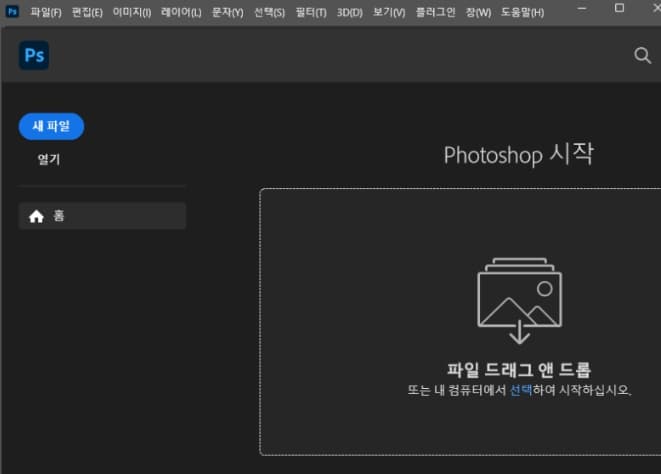The width and height of the screenshot is (661, 474).
Task: Click the blue 새 파일 button
Action: click(x=51, y=126)
